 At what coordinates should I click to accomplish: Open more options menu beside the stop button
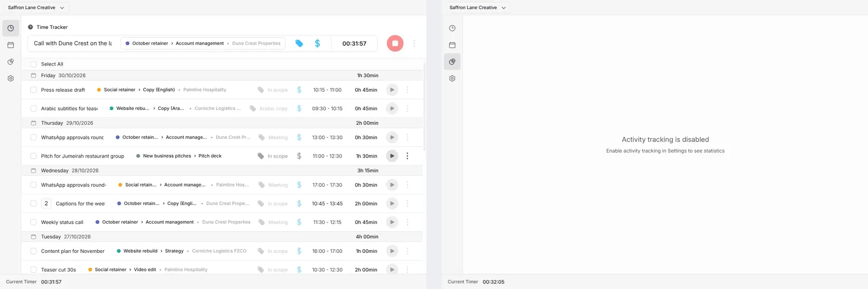click(x=414, y=43)
